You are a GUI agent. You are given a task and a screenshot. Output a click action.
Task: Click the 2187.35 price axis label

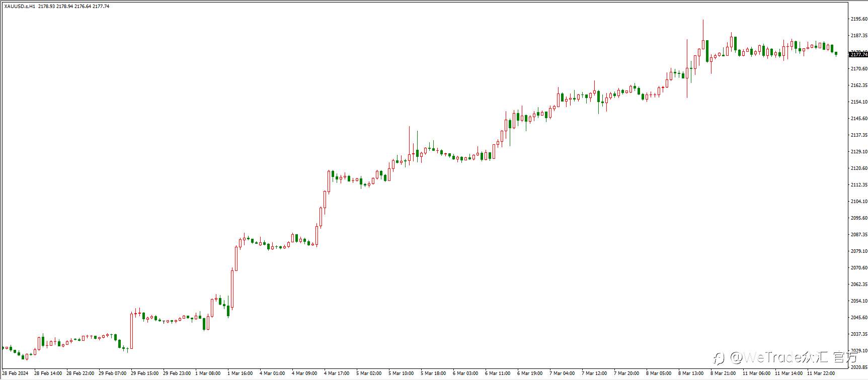pyautogui.click(x=859, y=36)
